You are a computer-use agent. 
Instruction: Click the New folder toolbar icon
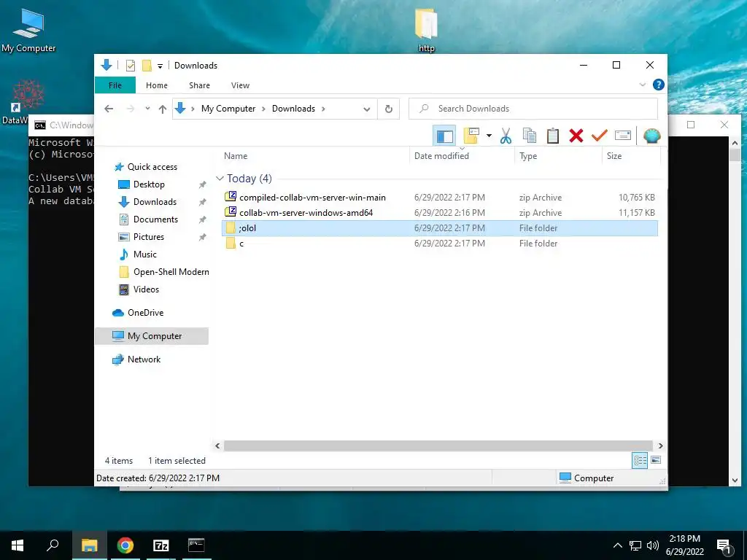471,136
